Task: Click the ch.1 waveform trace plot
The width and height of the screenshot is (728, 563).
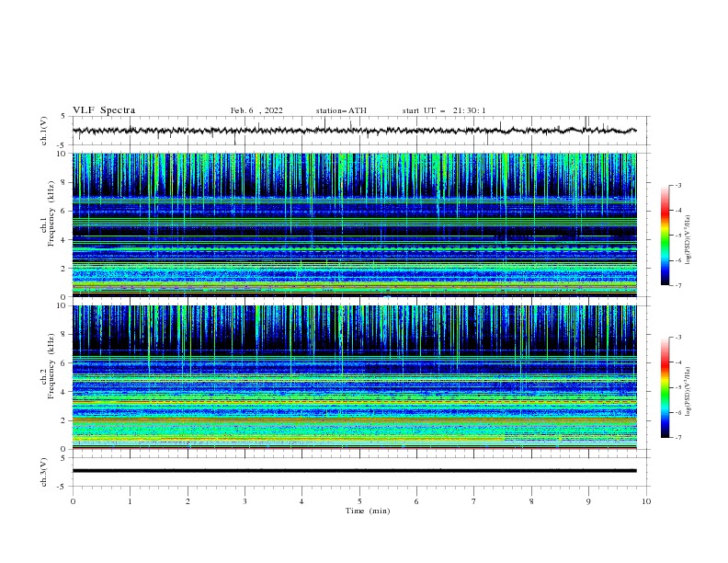Action: coord(354,131)
